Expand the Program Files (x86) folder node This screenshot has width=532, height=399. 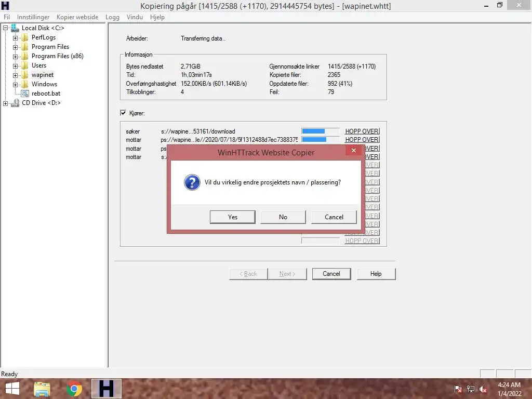[x=15, y=57]
